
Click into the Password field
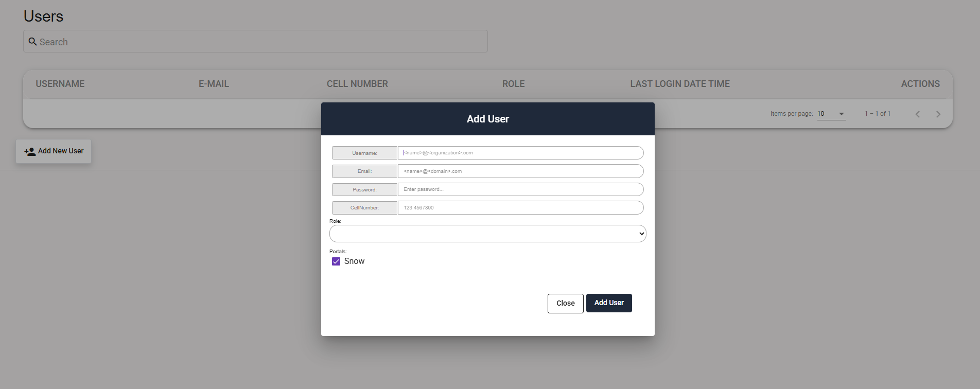(520, 189)
